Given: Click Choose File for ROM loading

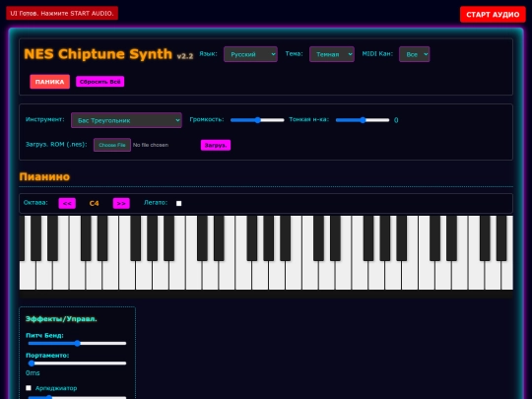Looking at the screenshot, I should click(112, 145).
